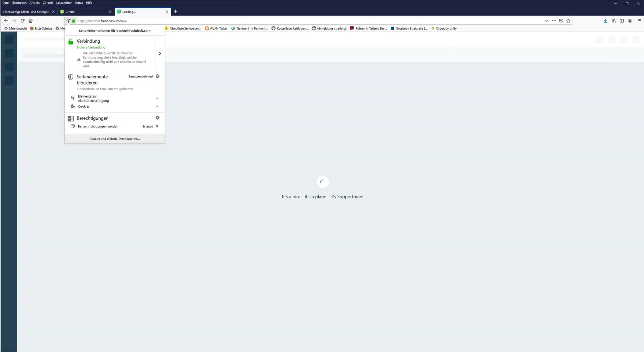
Task: Open the address bar history dropdown
Action: pyautogui.click(x=547, y=21)
